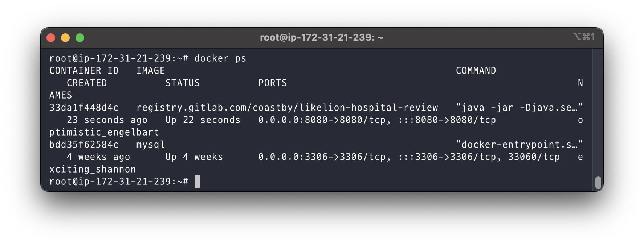Click the registry.gitlab.com image path
This screenshot has width=644, height=245.
287,108
